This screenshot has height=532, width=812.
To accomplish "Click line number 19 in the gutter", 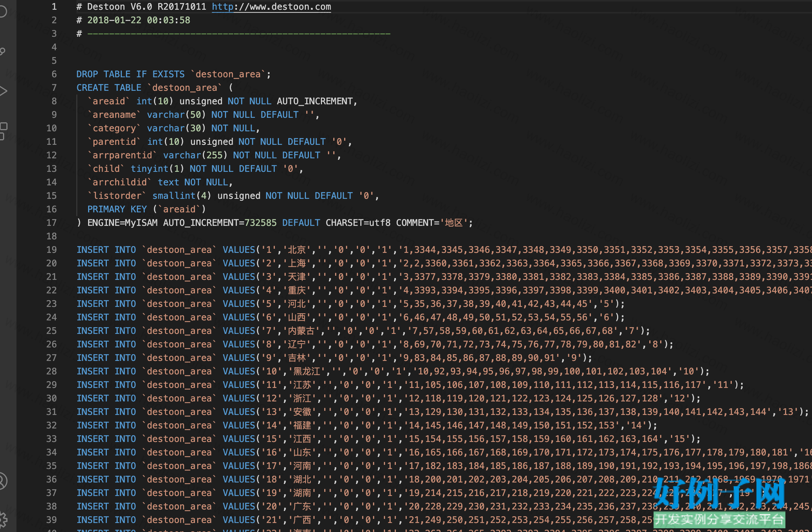I will (52, 250).
